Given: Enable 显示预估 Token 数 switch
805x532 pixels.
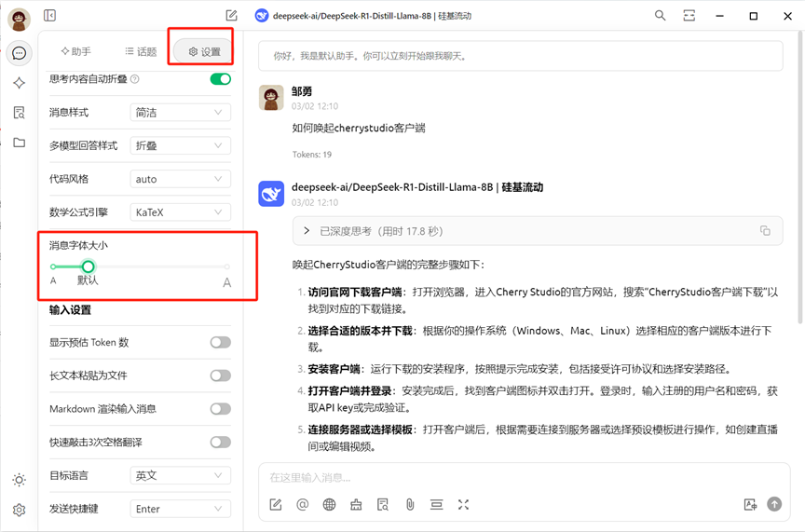Looking at the screenshot, I should 220,343.
